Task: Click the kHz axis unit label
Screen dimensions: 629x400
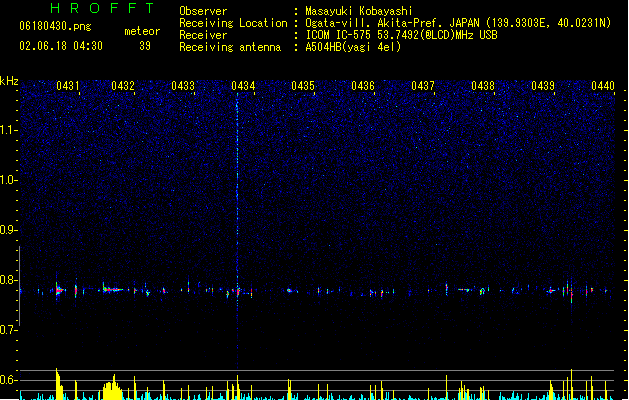Action: click(9, 81)
